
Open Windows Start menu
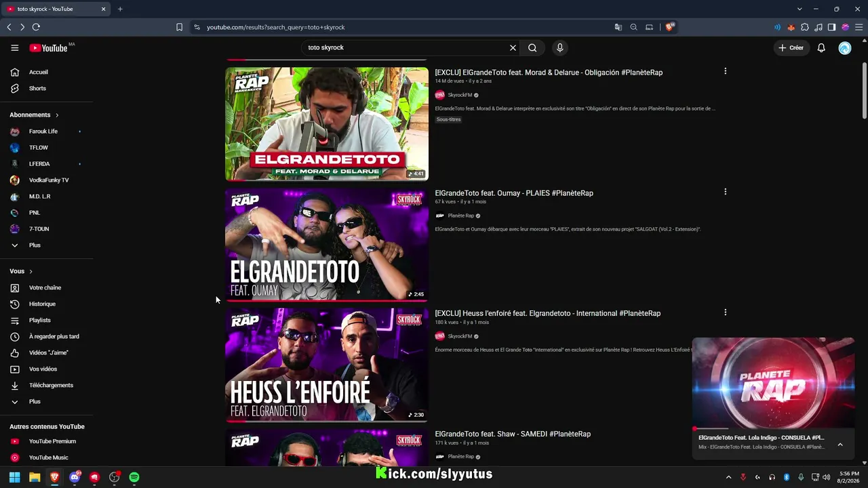pyautogui.click(x=14, y=477)
